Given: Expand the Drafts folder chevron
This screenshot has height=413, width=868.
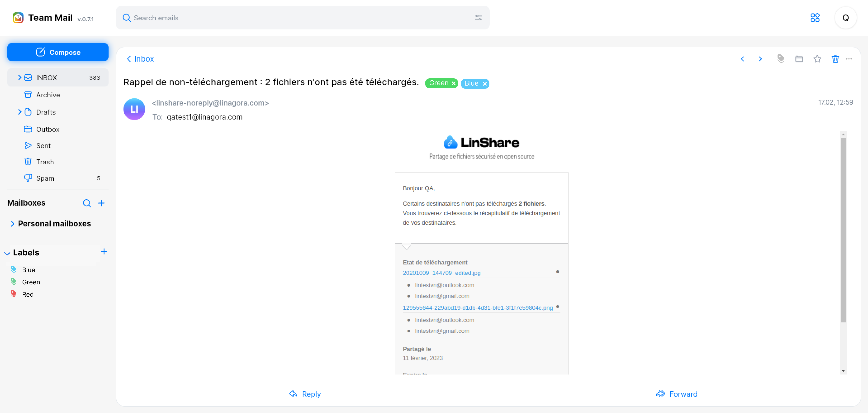Looking at the screenshot, I should [x=19, y=112].
